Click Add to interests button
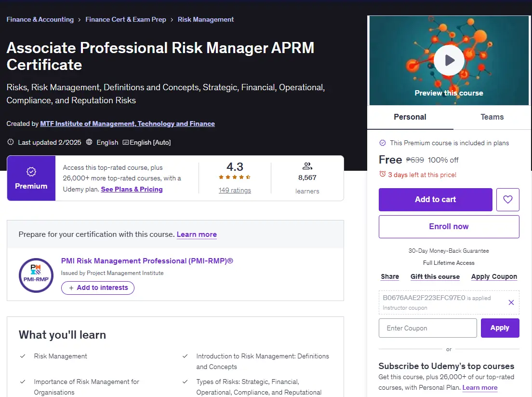This screenshot has width=532, height=397. point(98,287)
